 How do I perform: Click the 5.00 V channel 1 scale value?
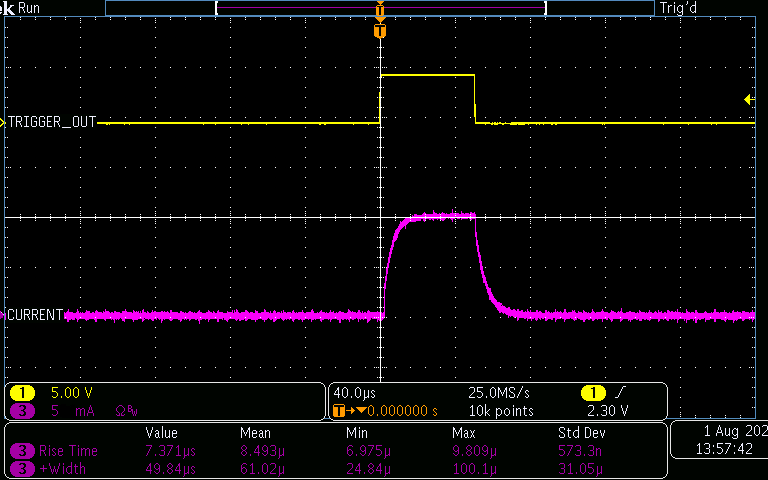(72, 393)
